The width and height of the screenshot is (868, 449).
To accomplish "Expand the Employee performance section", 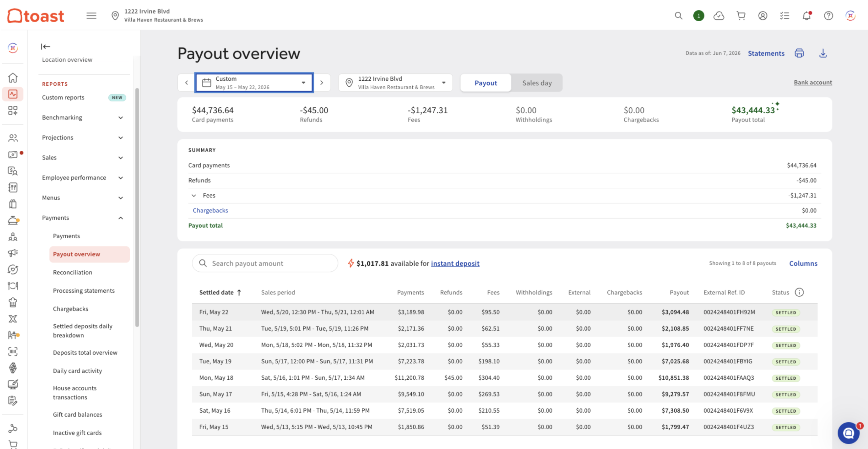I will click(x=82, y=178).
